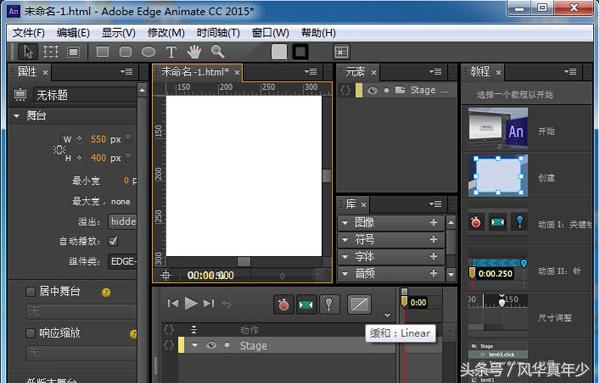Open the Properties panel options menu
The image size is (599, 383).
pos(126,71)
